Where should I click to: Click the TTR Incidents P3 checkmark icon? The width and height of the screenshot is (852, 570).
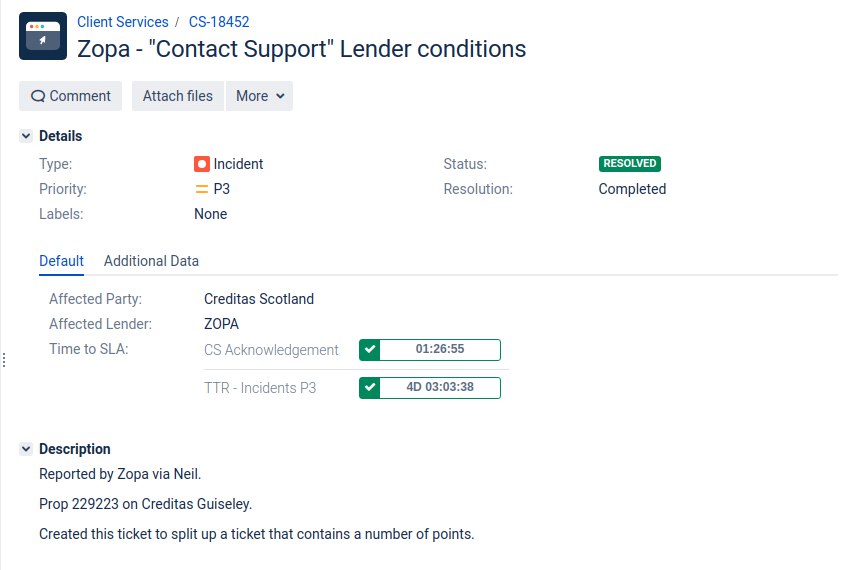(x=370, y=387)
